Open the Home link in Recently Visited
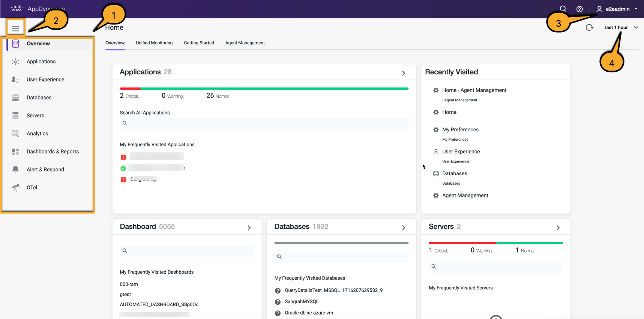Viewport: 644px width, 319px height. pos(449,112)
